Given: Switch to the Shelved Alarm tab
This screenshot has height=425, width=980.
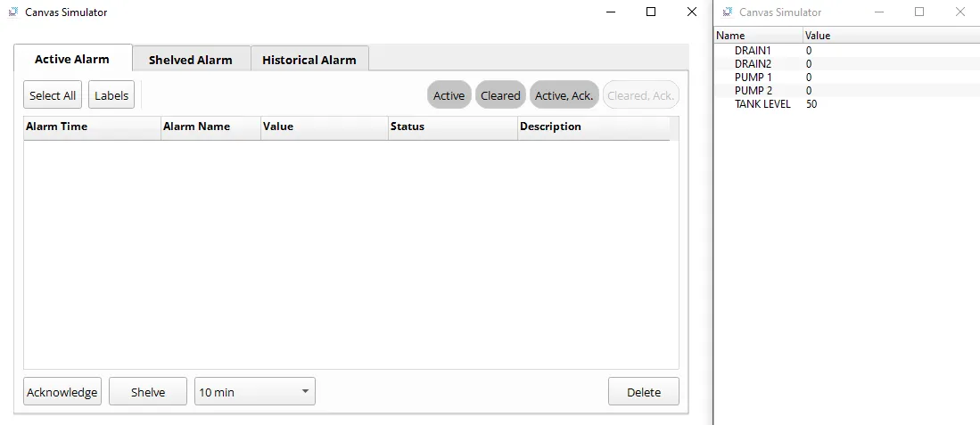Looking at the screenshot, I should point(191,60).
